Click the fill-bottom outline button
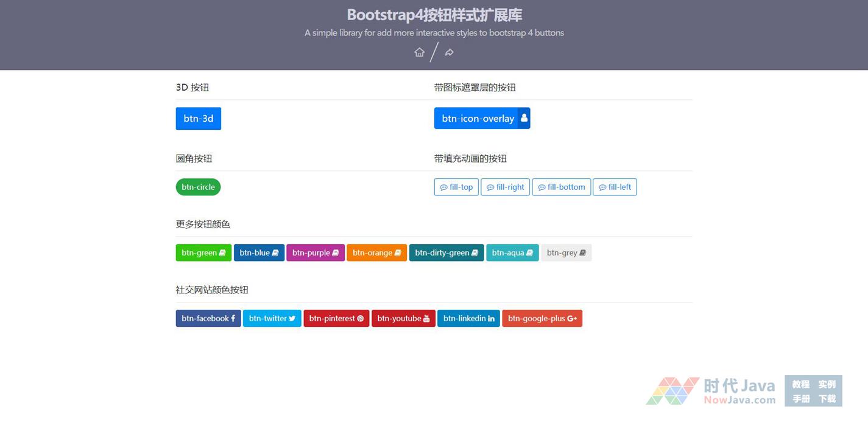 click(561, 187)
